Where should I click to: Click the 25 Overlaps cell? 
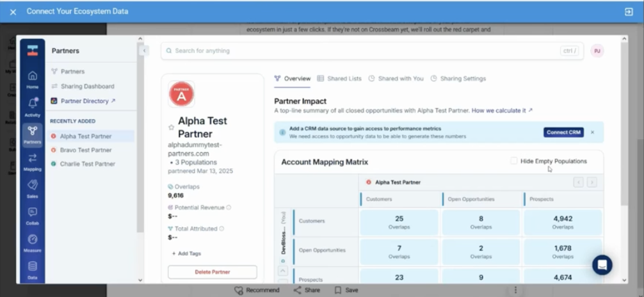coord(399,222)
